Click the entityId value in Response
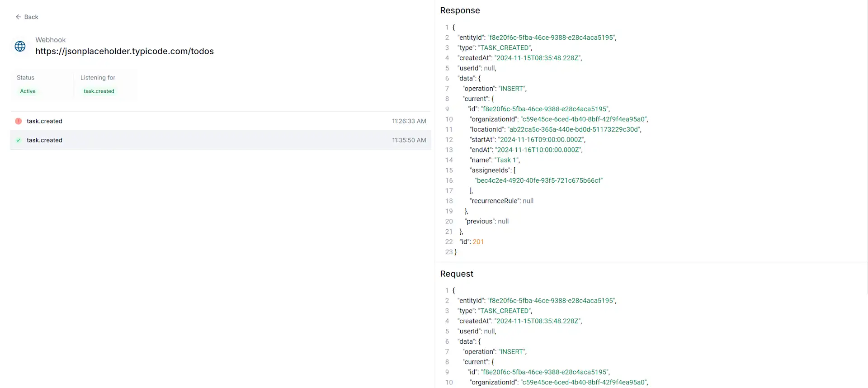Viewport: 868px width, 388px height. click(552, 38)
